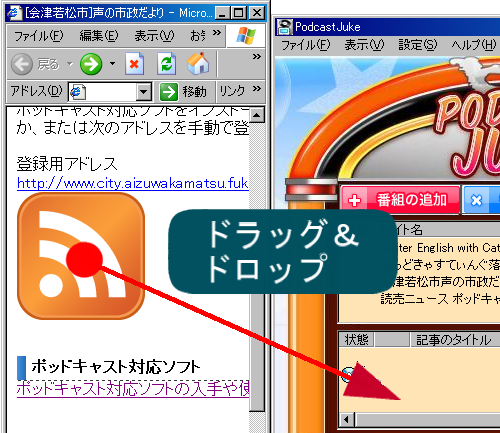500x433 pixels.
Task: Click the green Refresh page icon
Action: pyautogui.click(x=166, y=63)
